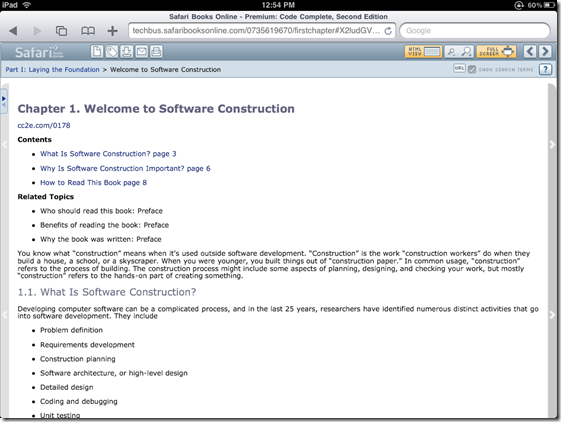Click the lower right page-edge next arrow

(x=552, y=315)
